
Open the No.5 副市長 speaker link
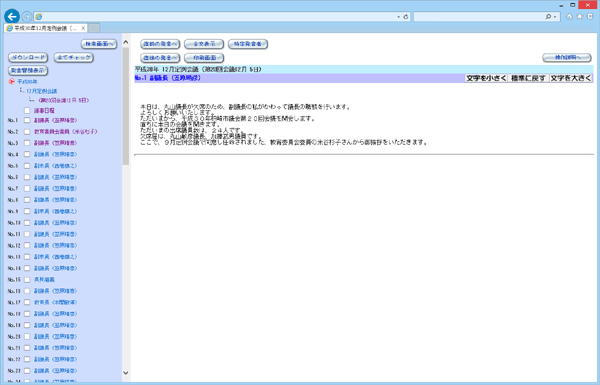tap(55, 166)
